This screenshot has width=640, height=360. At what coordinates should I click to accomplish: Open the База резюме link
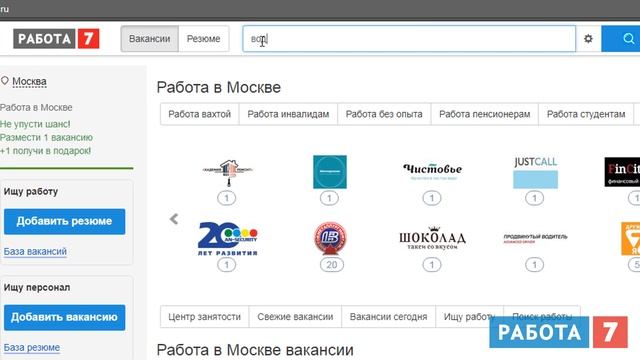tap(32, 347)
